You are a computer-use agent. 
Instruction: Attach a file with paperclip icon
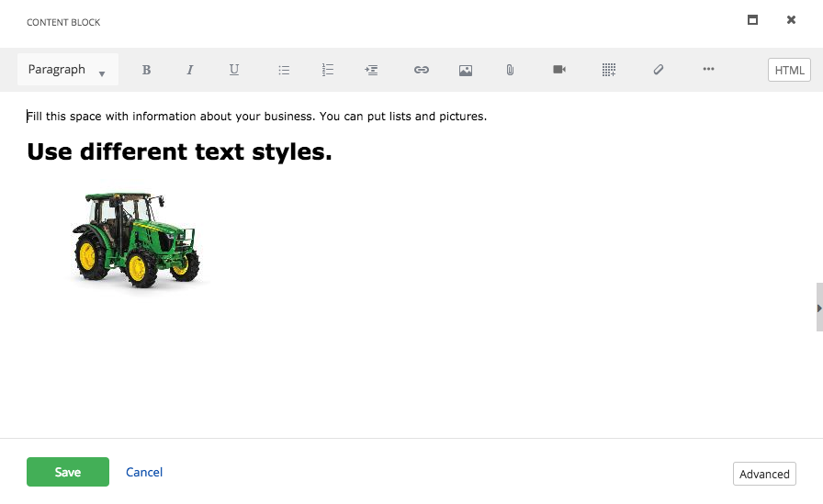[510, 70]
